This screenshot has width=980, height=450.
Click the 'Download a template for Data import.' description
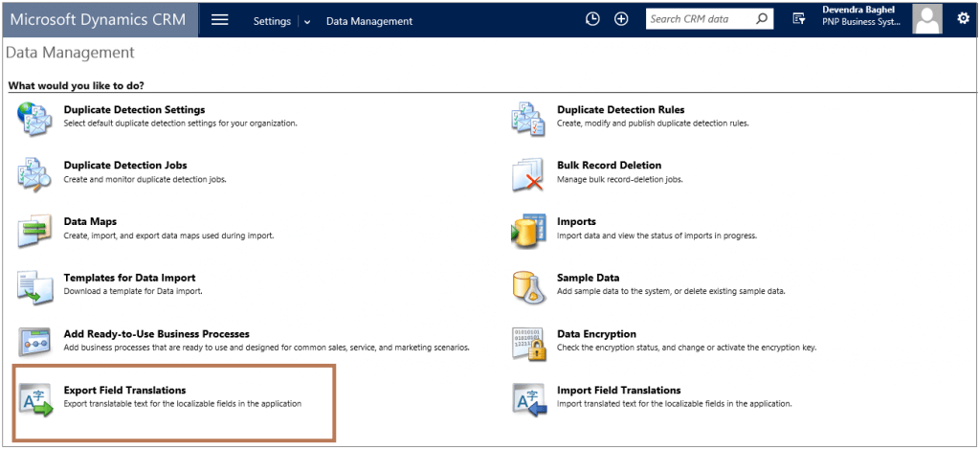coord(132,292)
